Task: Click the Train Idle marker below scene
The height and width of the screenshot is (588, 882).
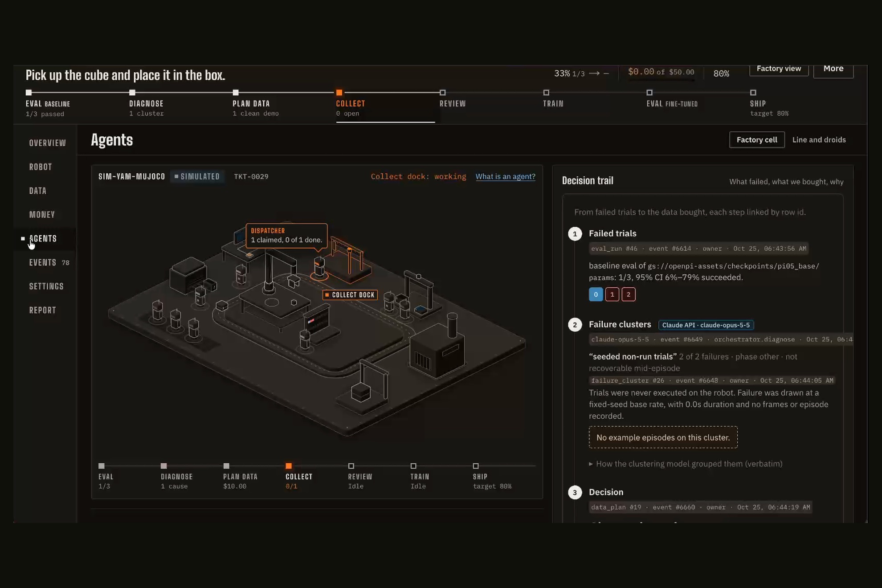Action: click(413, 466)
